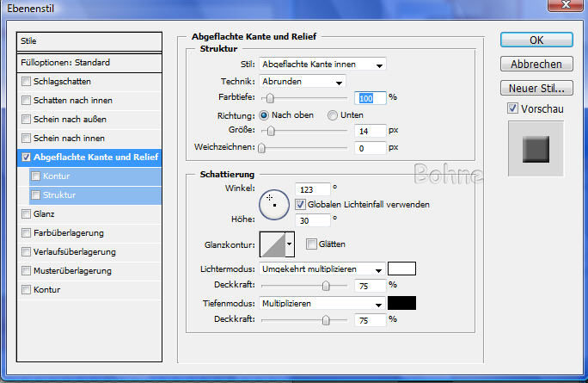Open the Tiefenmodus dropdown showing Multiplizieren
The width and height of the screenshot is (588, 383).
point(322,303)
